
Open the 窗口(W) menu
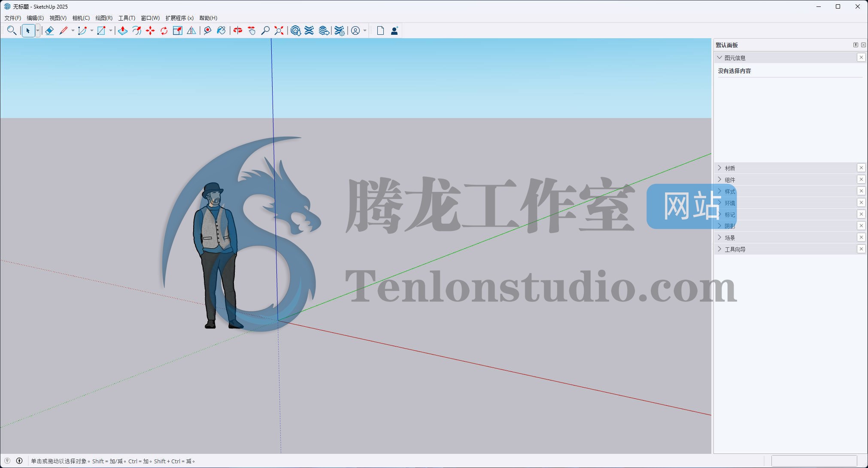pyautogui.click(x=150, y=18)
